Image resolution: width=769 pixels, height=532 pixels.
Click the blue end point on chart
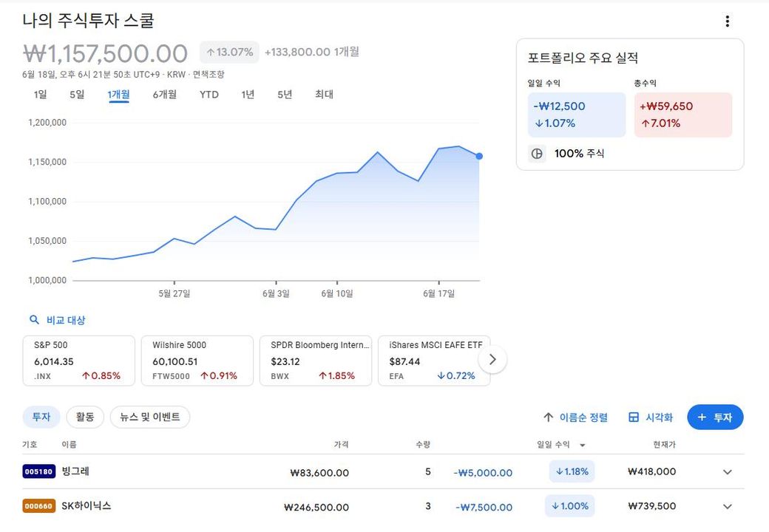[480, 156]
